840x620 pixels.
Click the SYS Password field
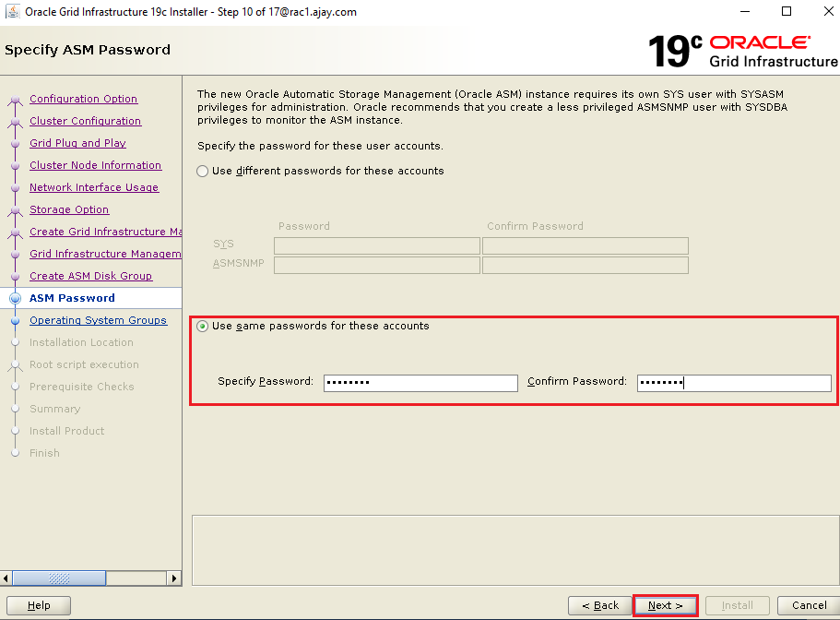[376, 246]
